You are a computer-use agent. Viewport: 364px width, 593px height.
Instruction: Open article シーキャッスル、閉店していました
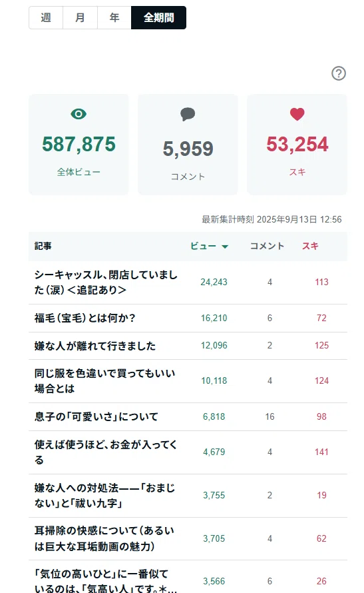click(106, 282)
